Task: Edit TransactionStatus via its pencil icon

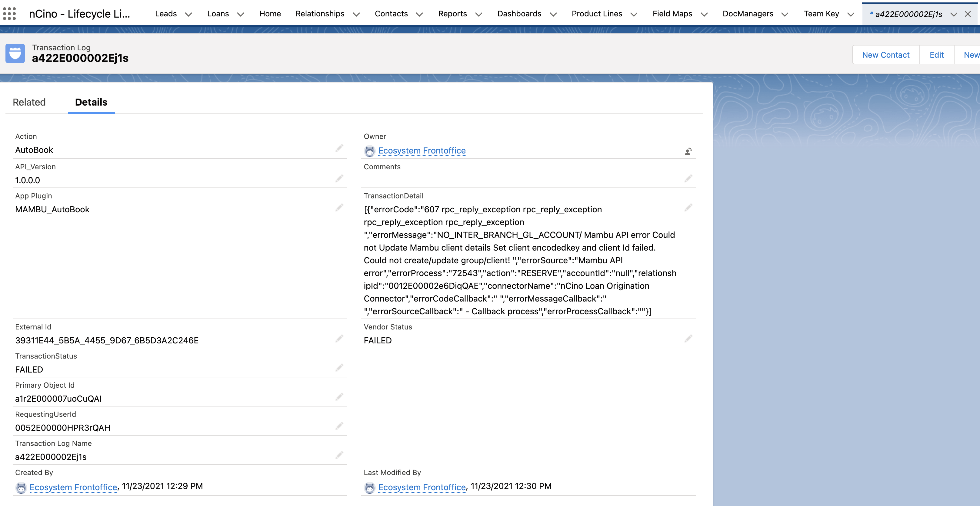Action: (339, 367)
